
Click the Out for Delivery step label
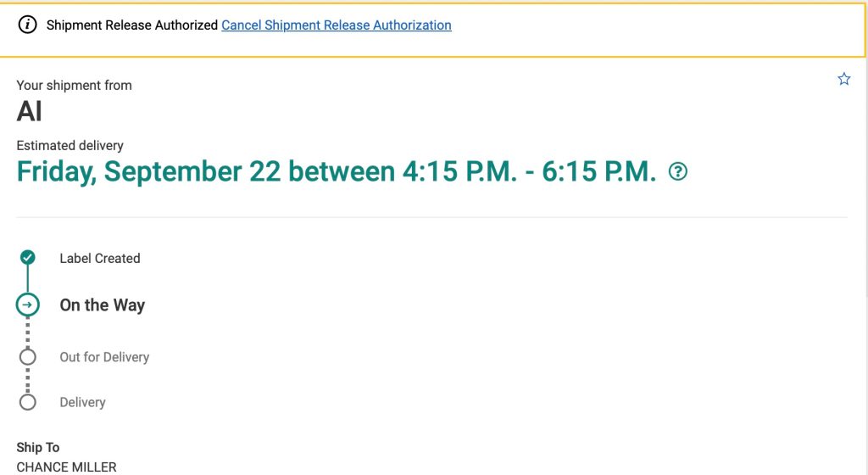104,357
